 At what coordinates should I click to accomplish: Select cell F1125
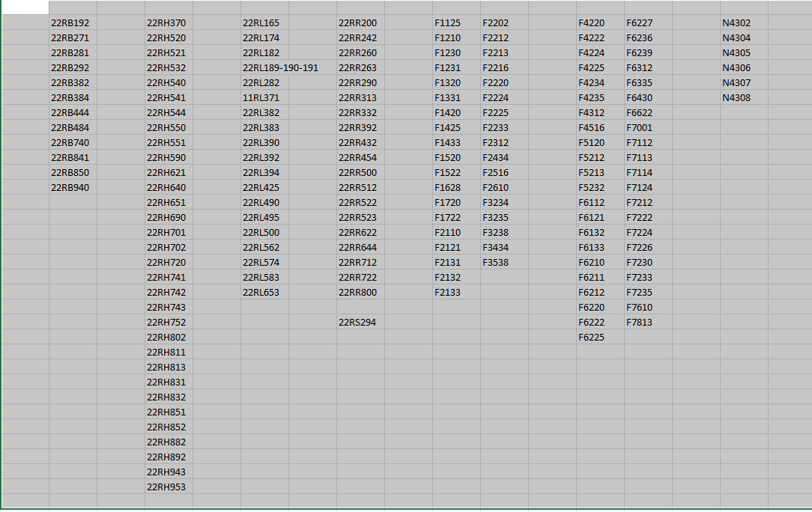(x=448, y=23)
